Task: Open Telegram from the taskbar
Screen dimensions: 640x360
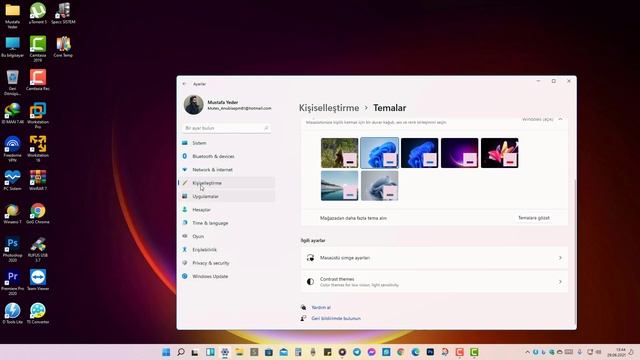Action: click(357, 352)
